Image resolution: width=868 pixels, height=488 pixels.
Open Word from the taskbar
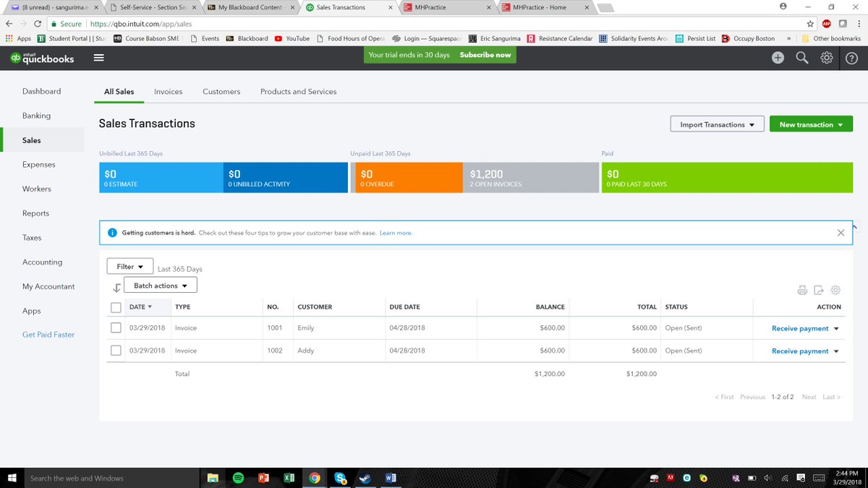coord(391,478)
